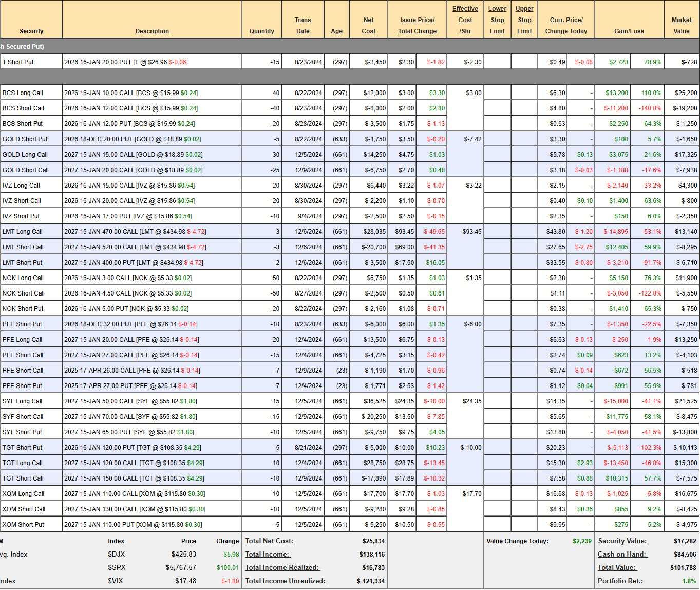The image size is (700, 590).
Task: Sort table by Trans Date header
Action: point(302,26)
